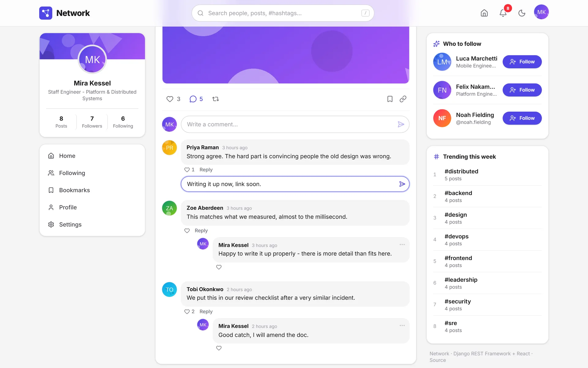
Task: Open options menu on 'Good catch' reply
Action: pyautogui.click(x=402, y=325)
